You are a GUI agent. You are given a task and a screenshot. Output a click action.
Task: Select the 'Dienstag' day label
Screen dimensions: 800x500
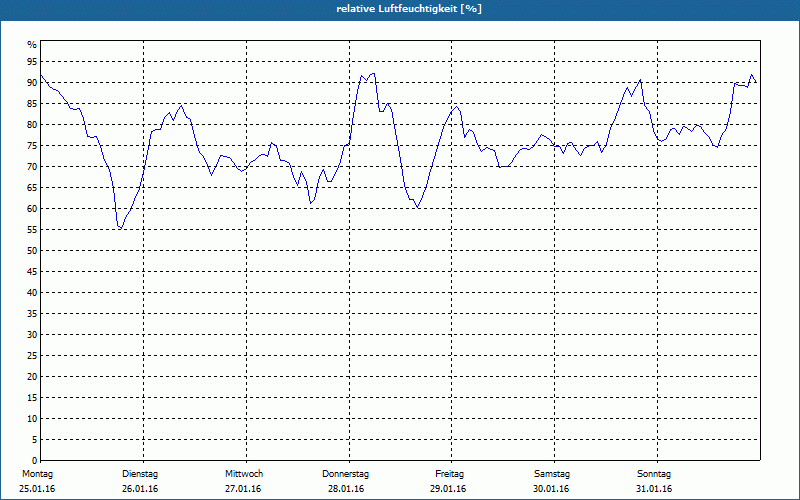(140, 474)
